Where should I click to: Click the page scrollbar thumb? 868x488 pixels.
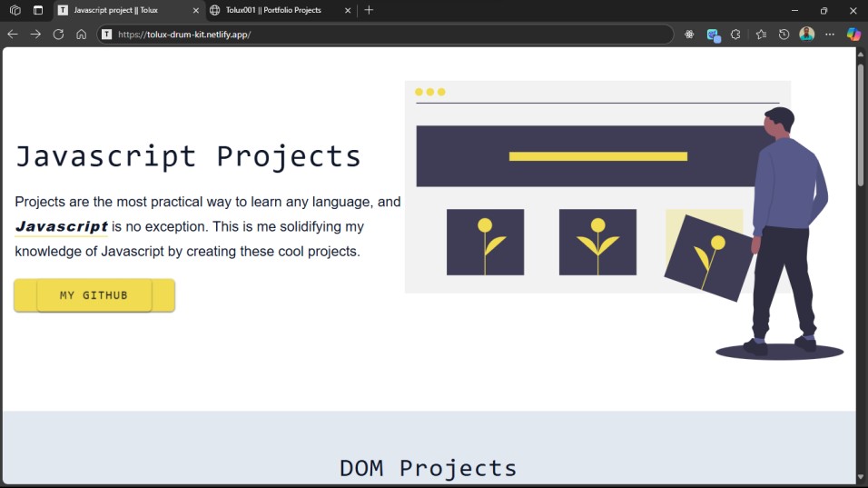[x=860, y=124]
